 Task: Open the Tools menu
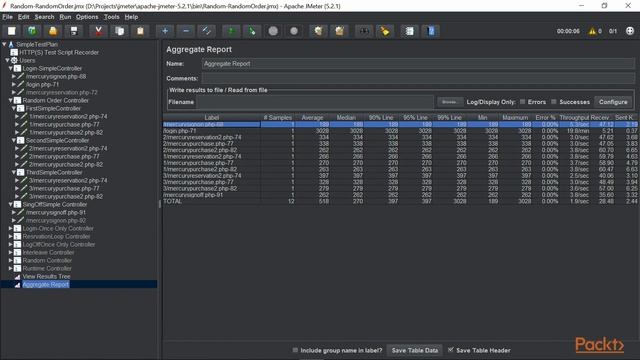pyautogui.click(x=111, y=17)
